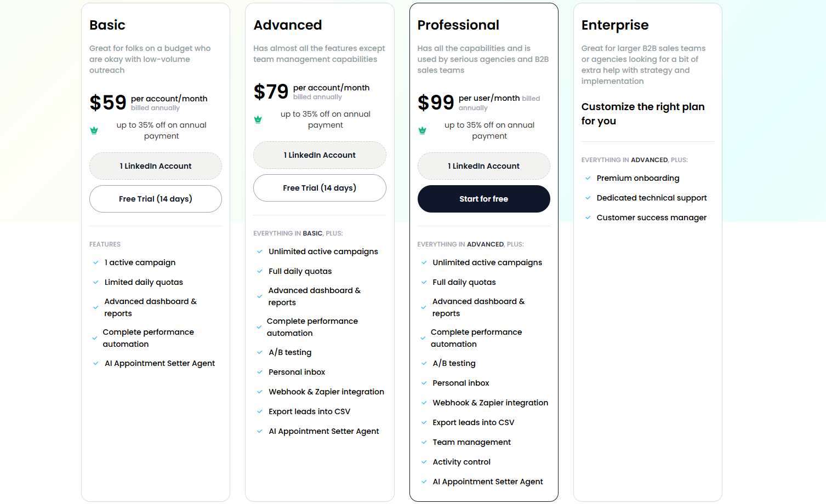The width and height of the screenshot is (826, 504).
Task: Click the crown discount icon in Advanced plan
Action: coord(258,119)
